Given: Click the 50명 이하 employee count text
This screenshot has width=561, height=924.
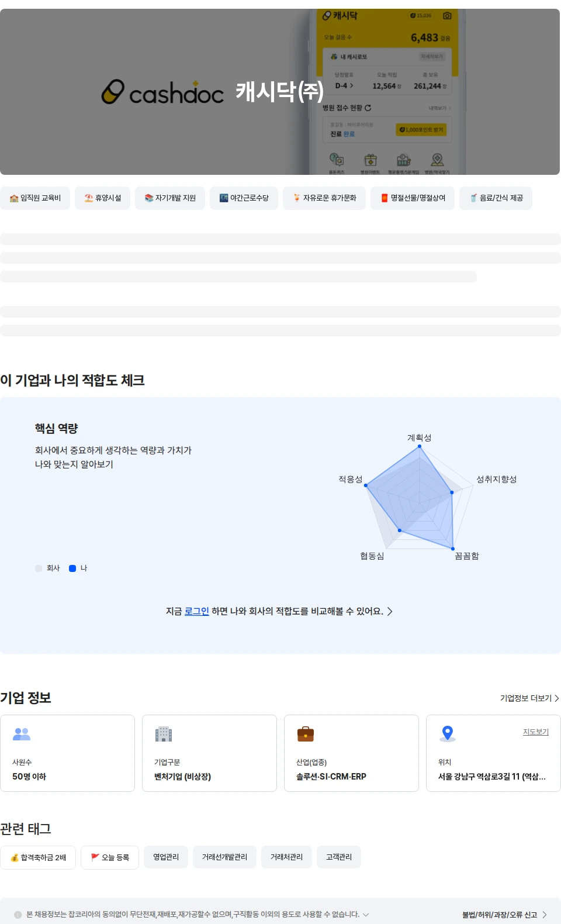Looking at the screenshot, I should pyautogui.click(x=29, y=777).
